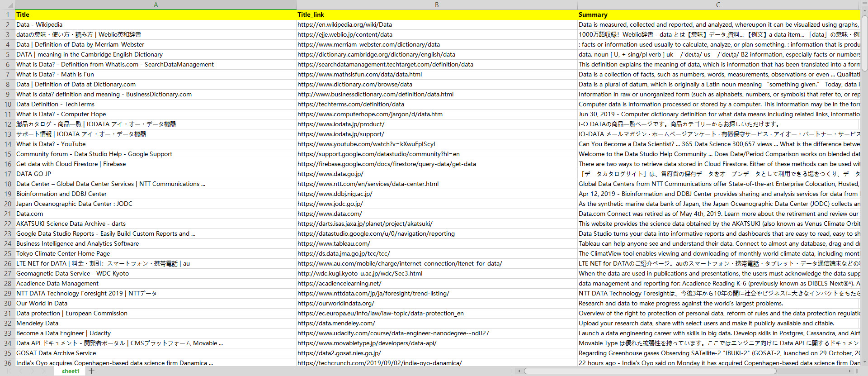
Task: Click horizontal scrollbar left arrow
Action: tap(519, 371)
